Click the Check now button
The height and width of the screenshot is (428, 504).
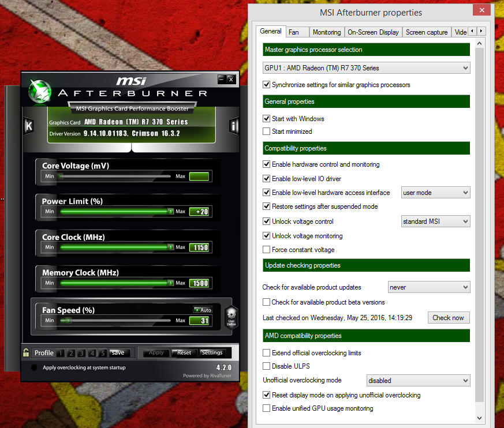pyautogui.click(x=449, y=318)
